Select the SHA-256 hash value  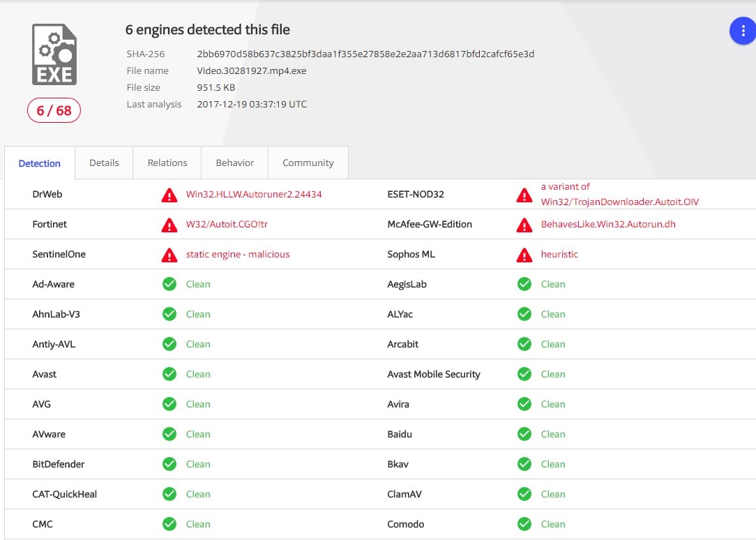365,54
